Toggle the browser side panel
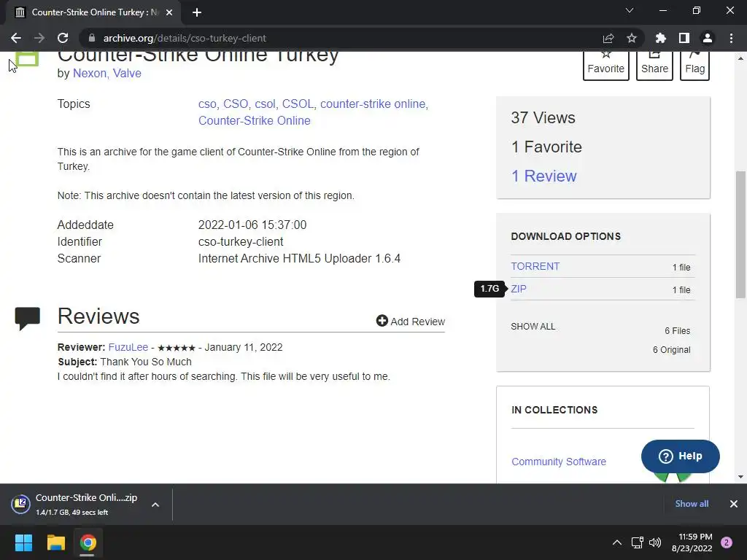The image size is (747, 560). click(x=684, y=38)
